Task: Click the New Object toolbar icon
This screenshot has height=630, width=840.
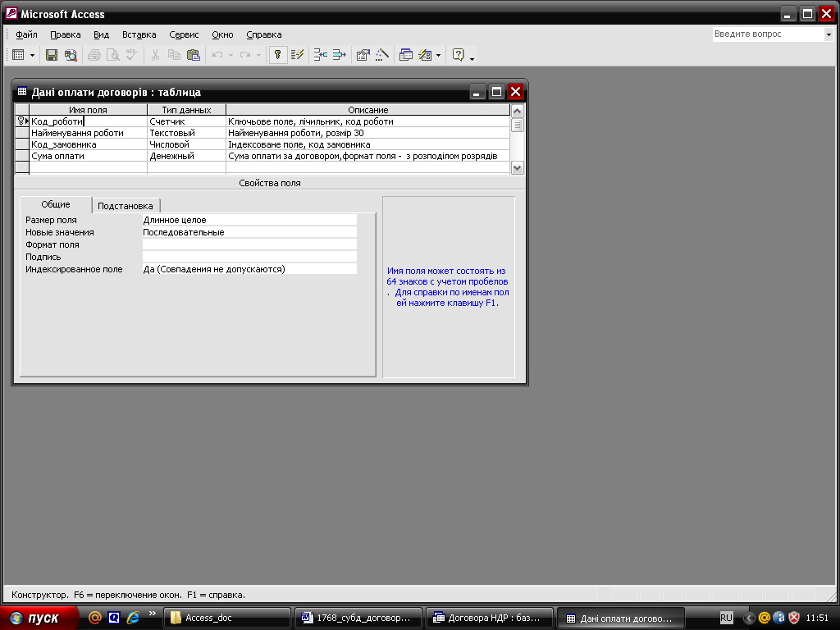Action: 425,55
